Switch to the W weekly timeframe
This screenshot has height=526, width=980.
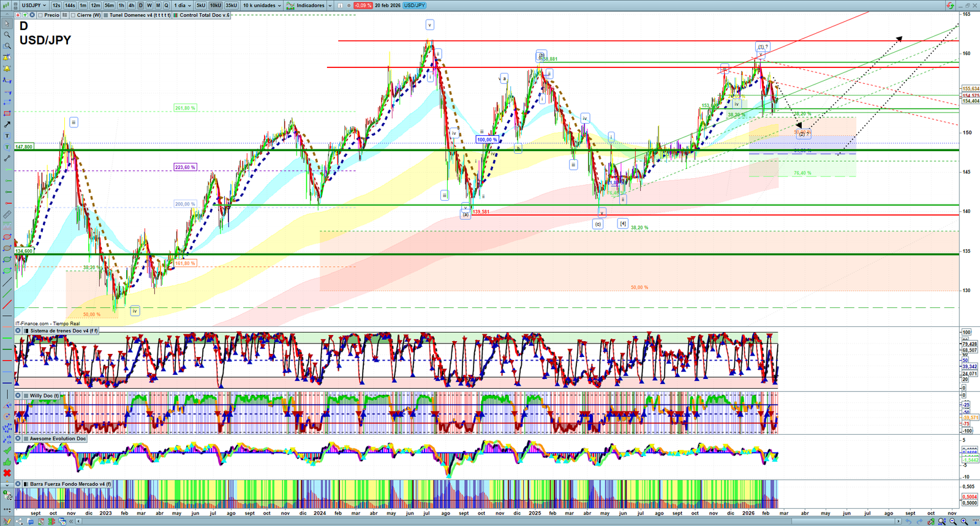pos(149,6)
